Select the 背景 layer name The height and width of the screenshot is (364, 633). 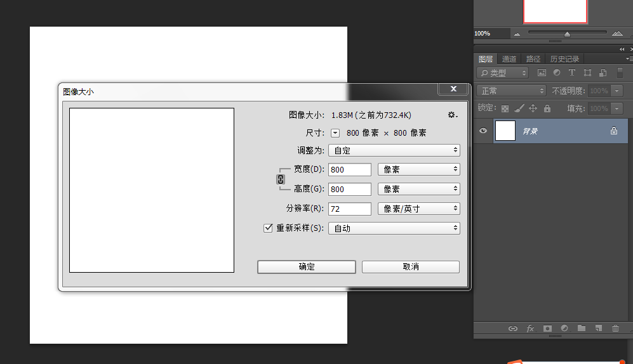[x=530, y=131]
